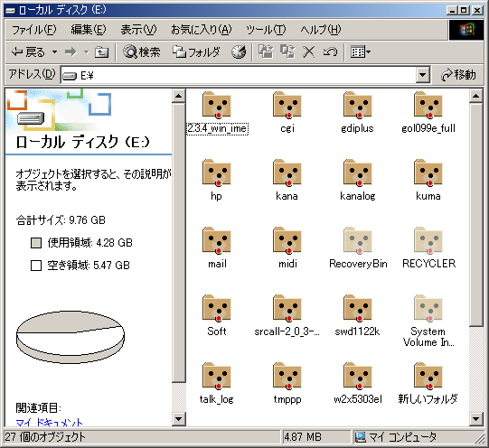Click the Move To toolbar icon
489x448 pixels.
click(266, 52)
